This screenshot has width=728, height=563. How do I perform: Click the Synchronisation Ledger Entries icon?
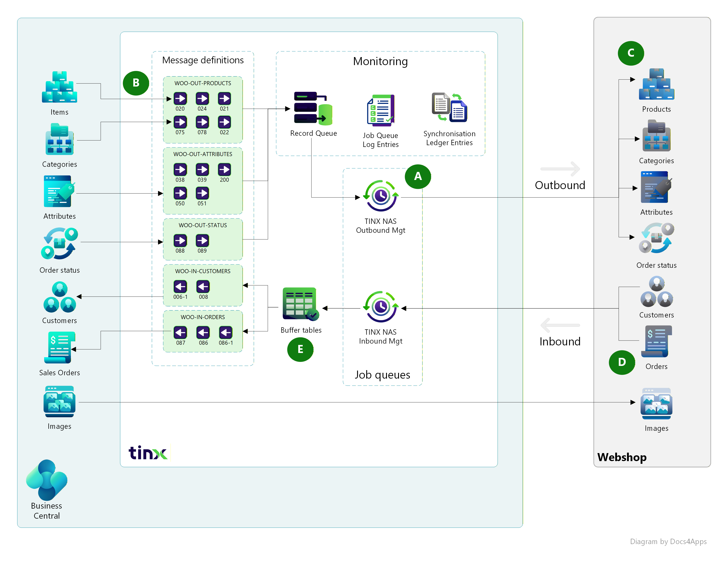click(449, 107)
